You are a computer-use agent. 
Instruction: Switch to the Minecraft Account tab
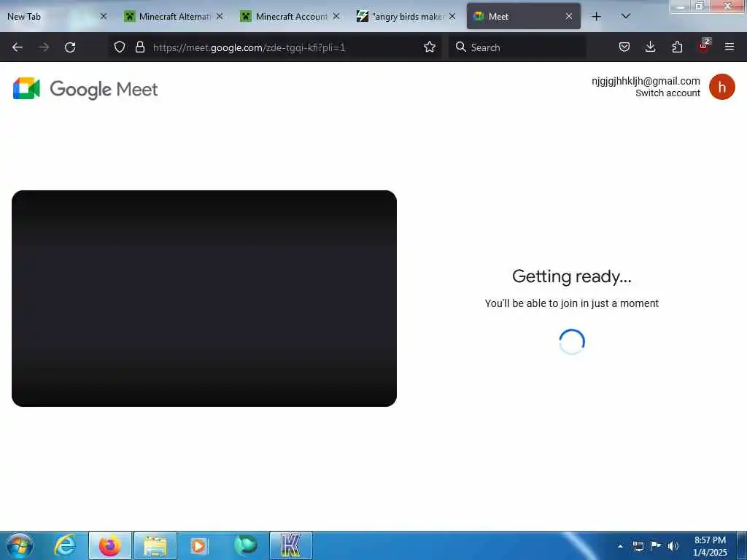pos(290,17)
